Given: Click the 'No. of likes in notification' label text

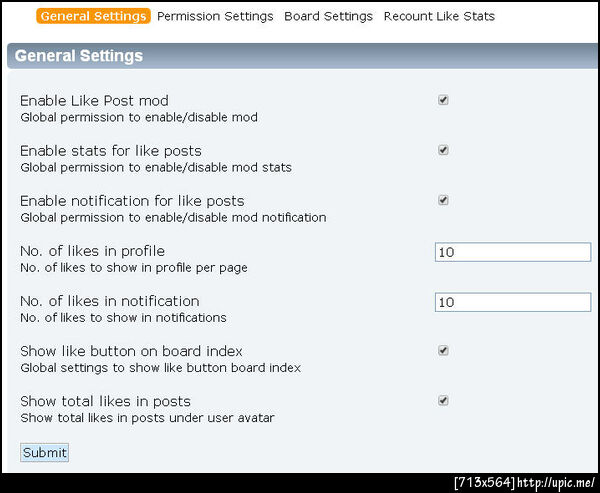Looking at the screenshot, I should click(109, 301).
